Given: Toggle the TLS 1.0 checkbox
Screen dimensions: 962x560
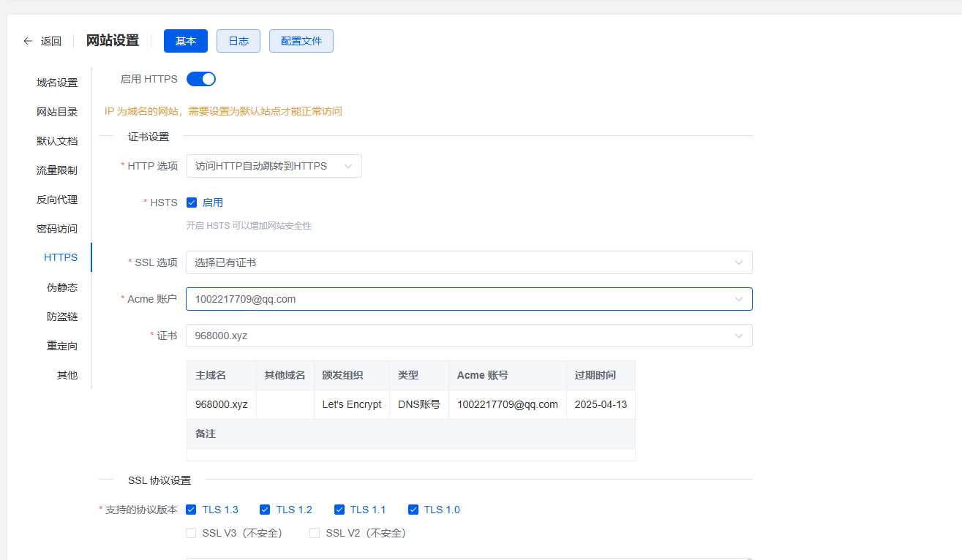Looking at the screenshot, I should (x=413, y=510).
